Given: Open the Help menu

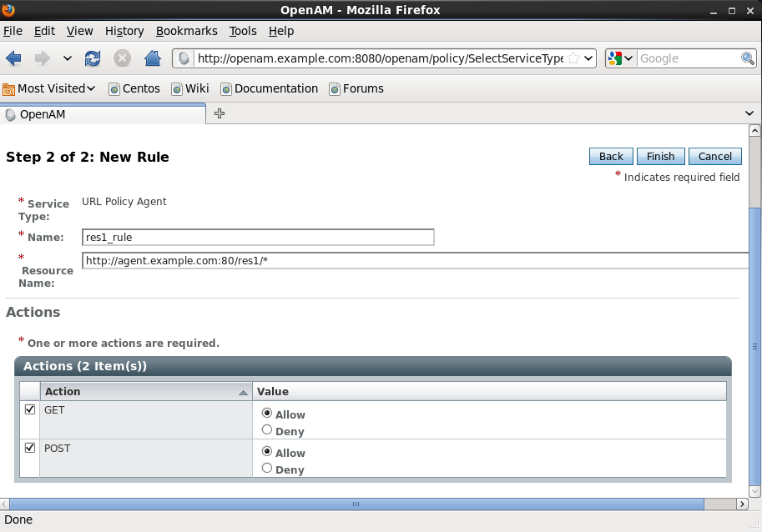Looking at the screenshot, I should (281, 31).
